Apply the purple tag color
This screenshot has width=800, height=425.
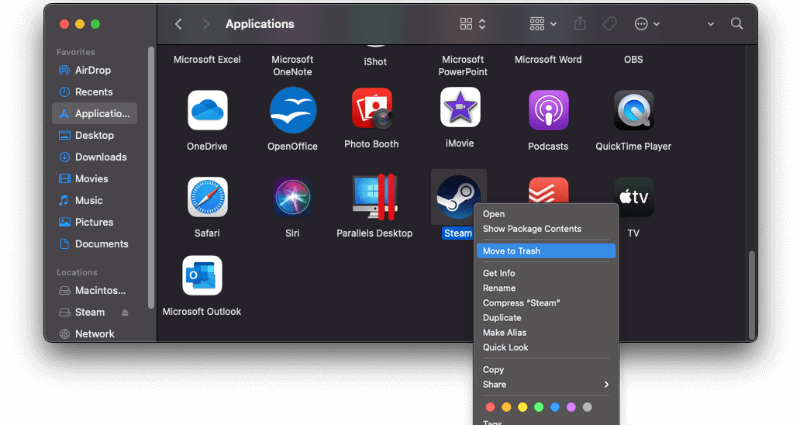pos(571,407)
